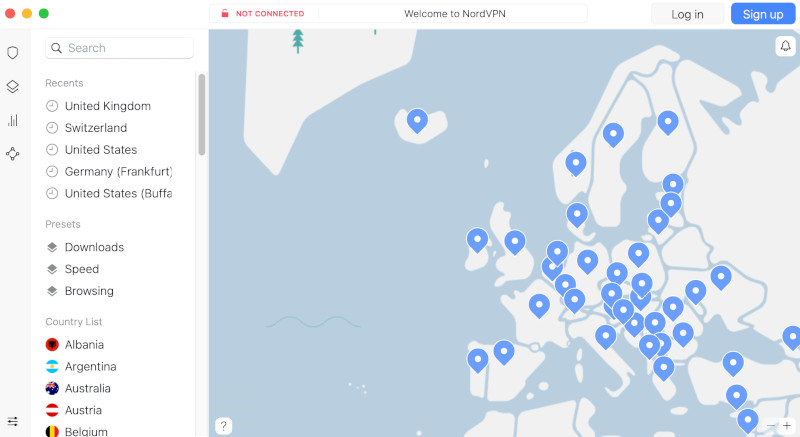Click the Welcome to NordVPN title text
Screen dimensions: 800x437
[455, 14]
